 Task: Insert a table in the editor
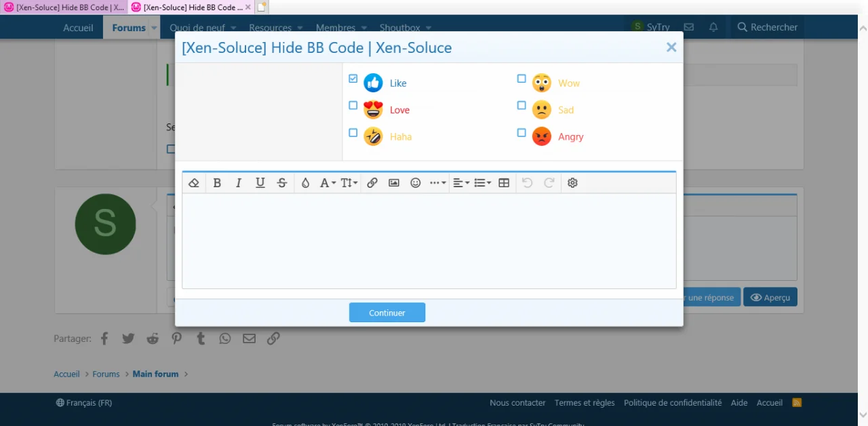tap(503, 182)
